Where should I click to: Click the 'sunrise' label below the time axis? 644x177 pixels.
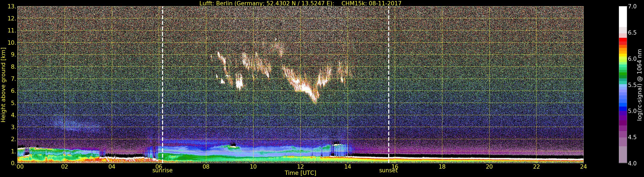click(x=162, y=171)
